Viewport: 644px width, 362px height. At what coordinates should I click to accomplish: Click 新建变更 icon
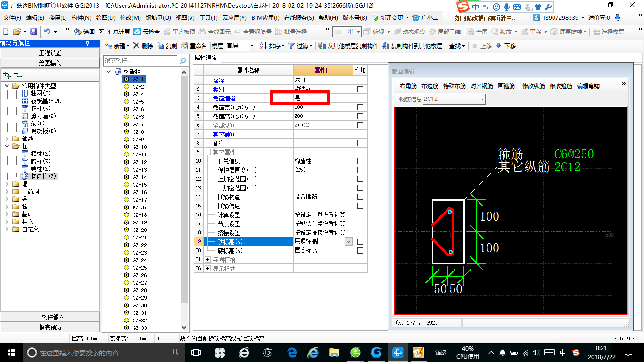pos(388,17)
